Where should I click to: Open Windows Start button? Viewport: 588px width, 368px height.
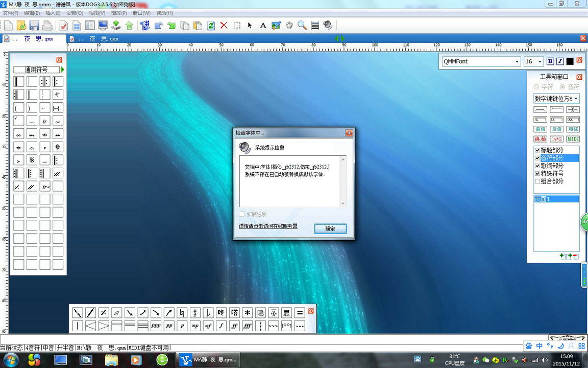(10, 360)
